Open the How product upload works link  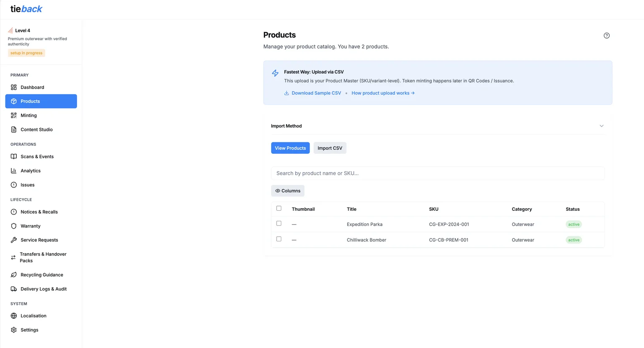(x=382, y=93)
